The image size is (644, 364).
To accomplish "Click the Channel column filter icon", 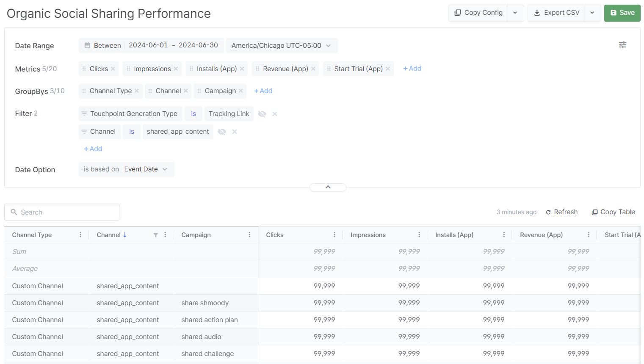I will click(155, 235).
